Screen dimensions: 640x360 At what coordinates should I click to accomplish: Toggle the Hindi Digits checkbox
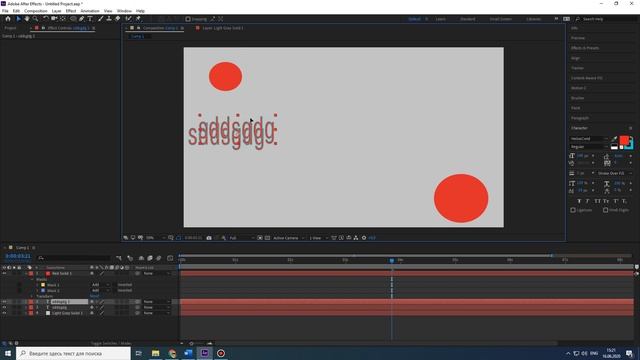pos(606,210)
